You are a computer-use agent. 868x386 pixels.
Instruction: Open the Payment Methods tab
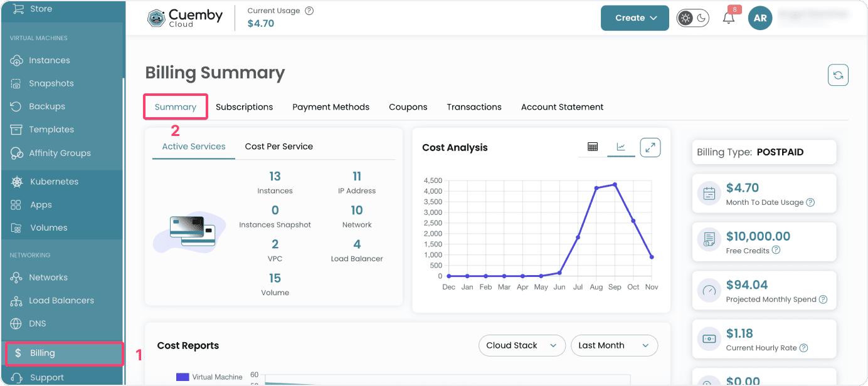click(x=331, y=107)
